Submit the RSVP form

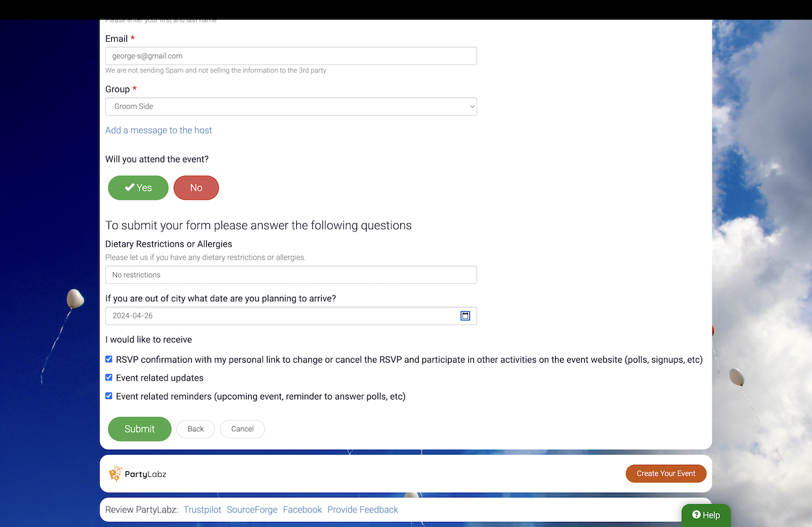click(x=140, y=429)
